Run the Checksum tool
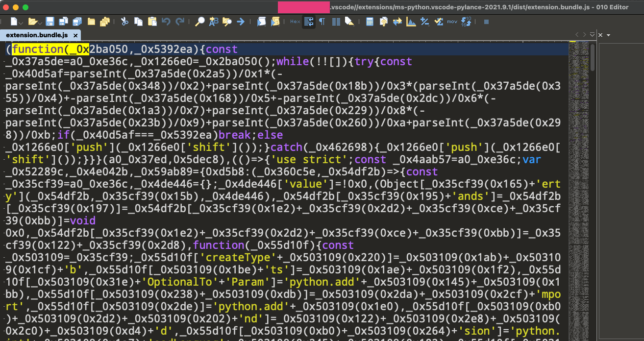 [x=439, y=22]
